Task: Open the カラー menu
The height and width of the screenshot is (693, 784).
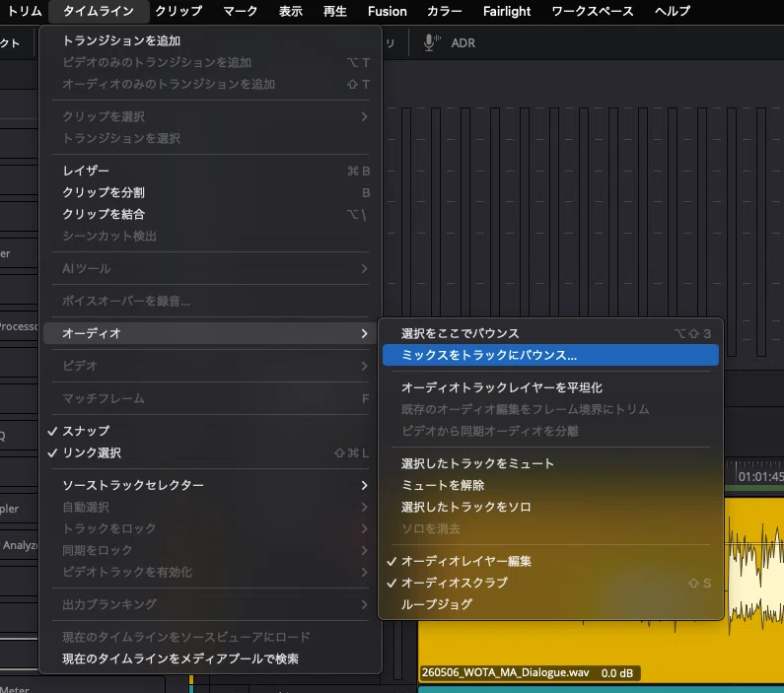Action: click(x=444, y=11)
